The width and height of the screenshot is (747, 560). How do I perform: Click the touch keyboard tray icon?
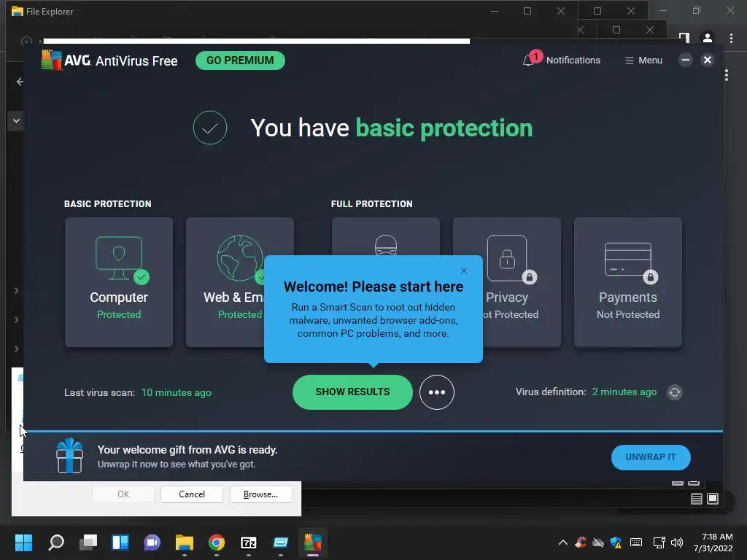pos(635,542)
